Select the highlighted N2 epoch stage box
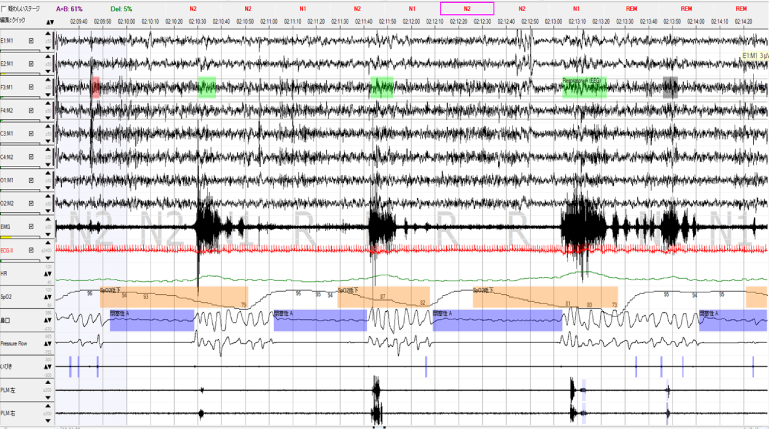The height and width of the screenshot is (431, 769). click(467, 7)
